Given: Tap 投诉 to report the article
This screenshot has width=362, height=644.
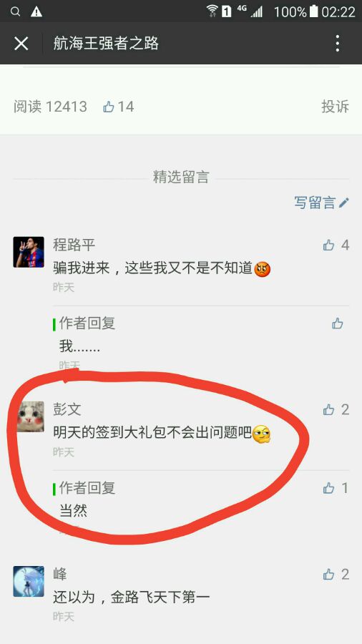Looking at the screenshot, I should tap(335, 107).
